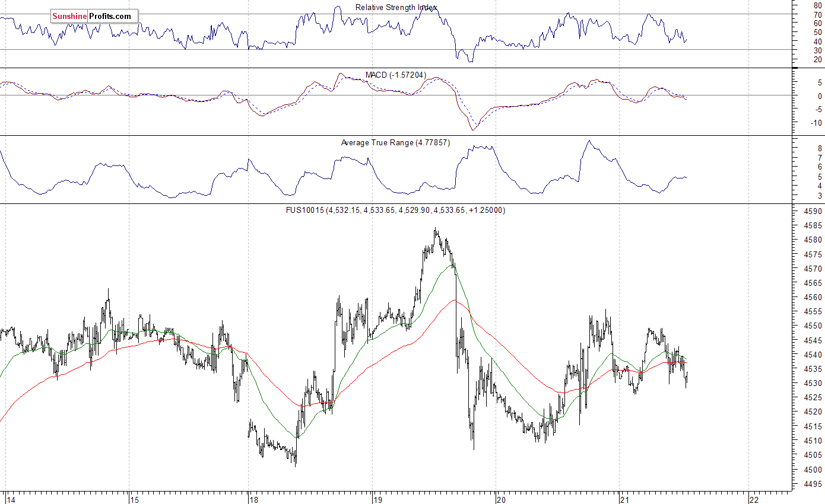Click the 4510 price axis label
825x504 pixels.
[x=814, y=441]
